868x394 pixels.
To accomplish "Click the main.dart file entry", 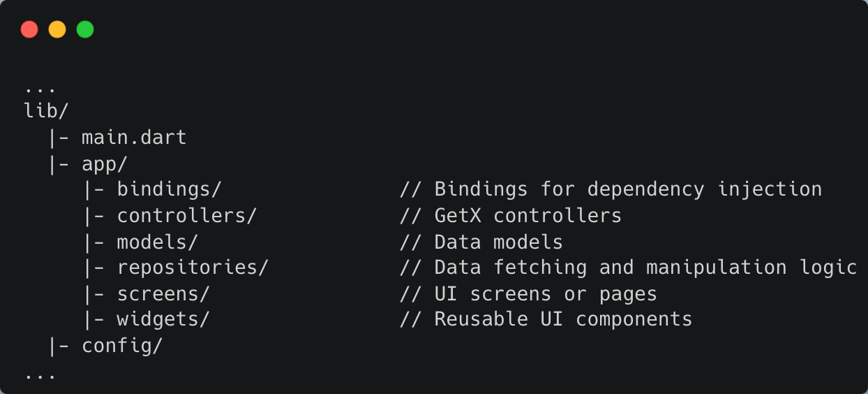I will pos(134,138).
